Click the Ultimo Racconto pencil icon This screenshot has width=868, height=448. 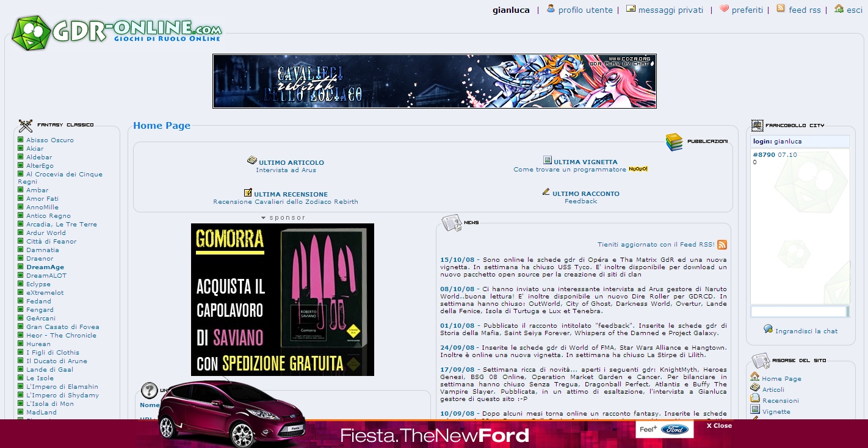[546, 192]
